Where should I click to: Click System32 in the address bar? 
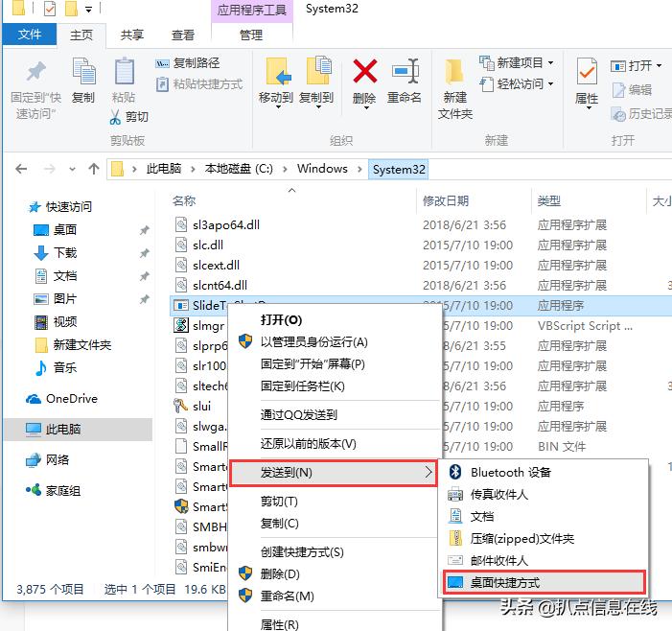click(399, 170)
